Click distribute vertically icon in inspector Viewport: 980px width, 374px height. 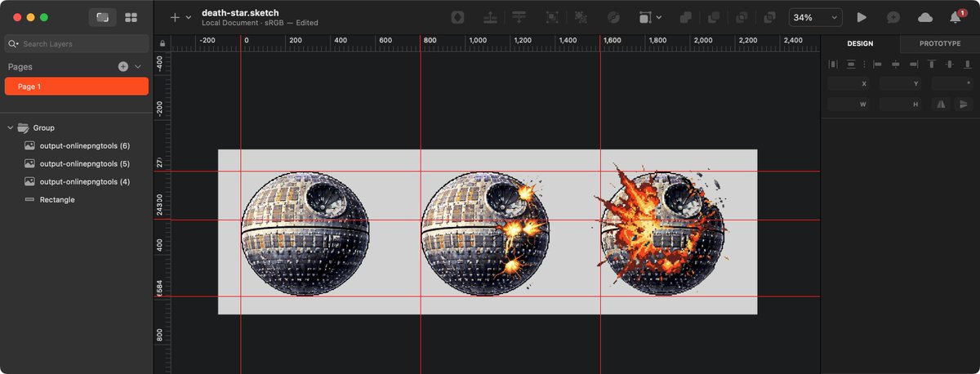851,64
